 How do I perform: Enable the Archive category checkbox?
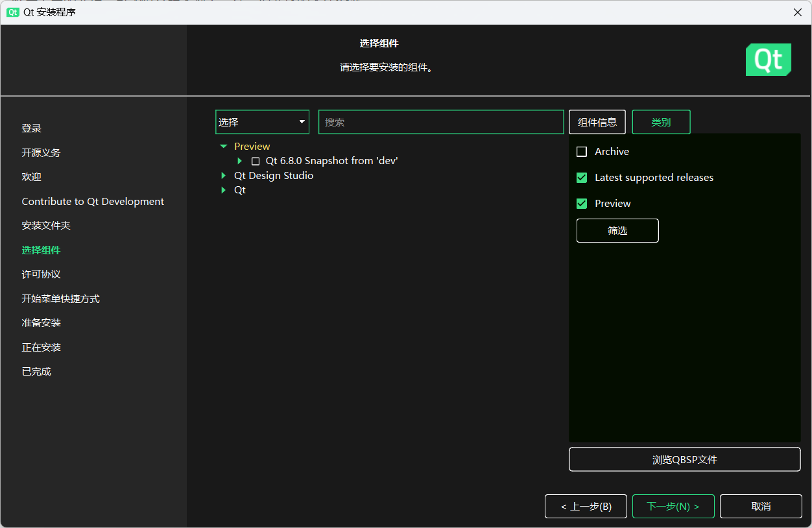(x=582, y=152)
